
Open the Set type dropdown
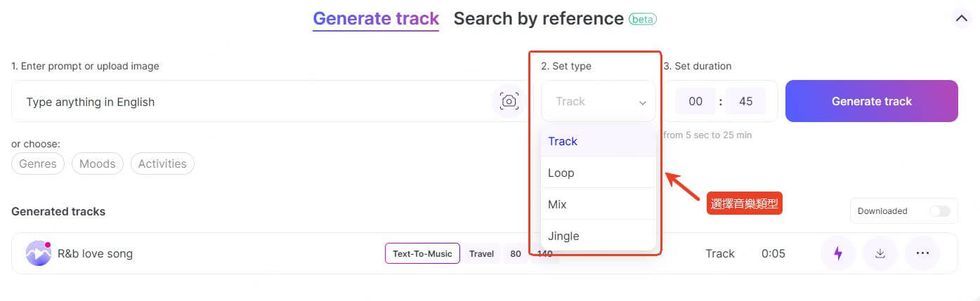(x=599, y=101)
